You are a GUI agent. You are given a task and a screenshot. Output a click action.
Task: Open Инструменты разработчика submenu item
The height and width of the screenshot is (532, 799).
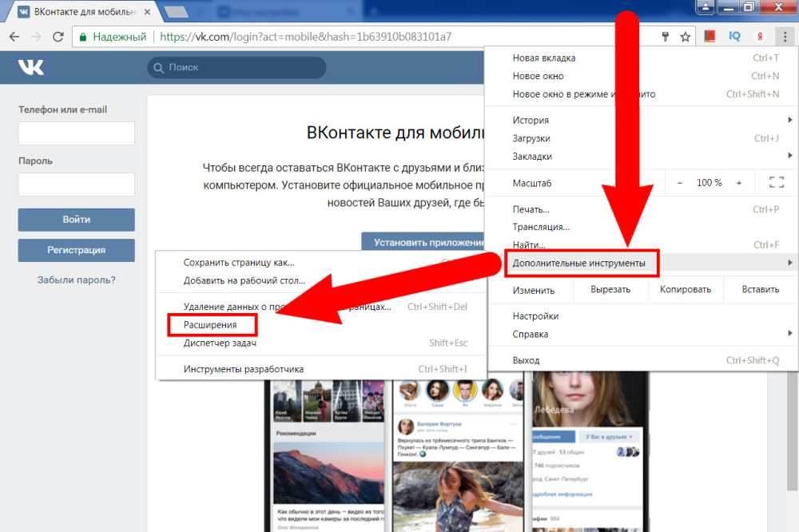coord(321,369)
